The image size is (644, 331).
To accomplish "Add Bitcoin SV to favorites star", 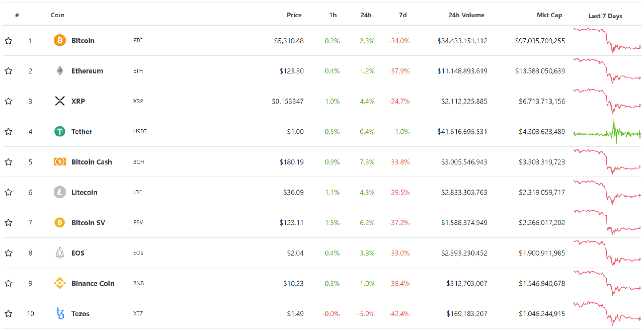I will 9,222.
